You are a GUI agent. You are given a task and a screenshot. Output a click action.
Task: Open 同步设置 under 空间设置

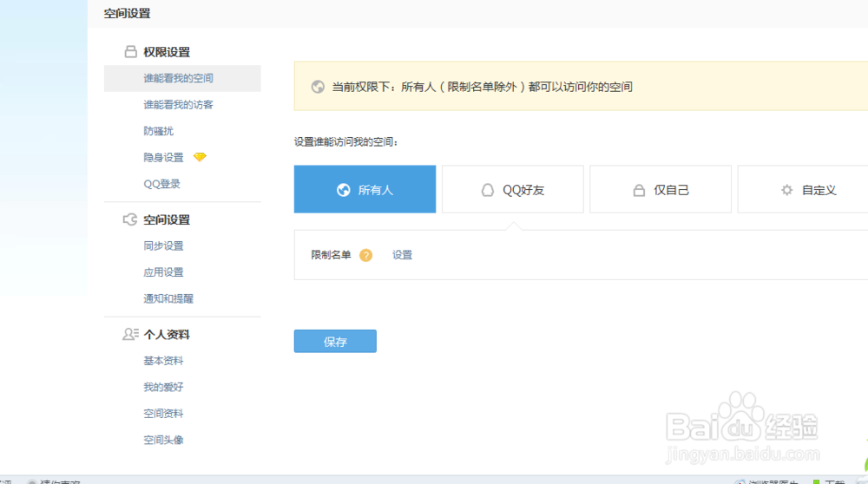(163, 245)
